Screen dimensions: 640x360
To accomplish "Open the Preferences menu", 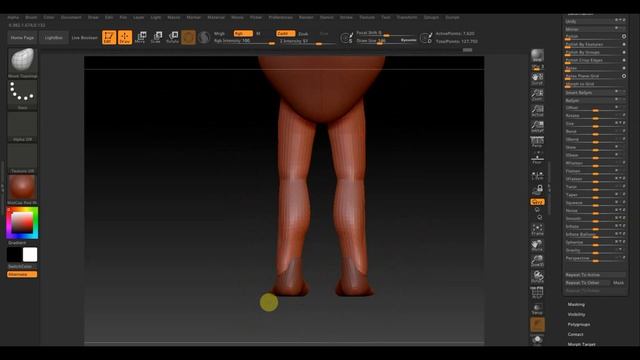I will [x=280, y=17].
